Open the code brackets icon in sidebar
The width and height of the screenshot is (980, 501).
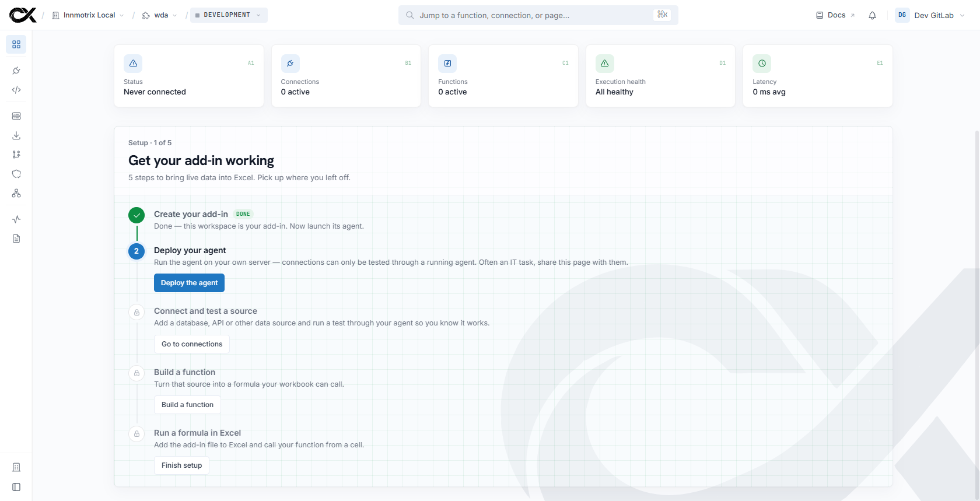[x=16, y=90]
